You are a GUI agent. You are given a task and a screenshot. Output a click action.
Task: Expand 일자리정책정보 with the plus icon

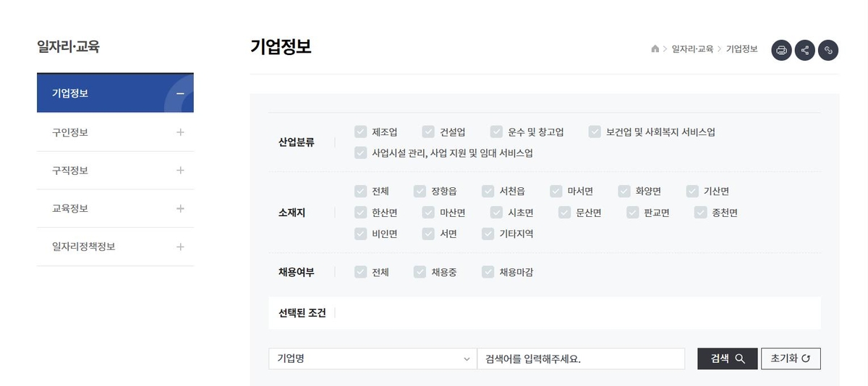(180, 246)
